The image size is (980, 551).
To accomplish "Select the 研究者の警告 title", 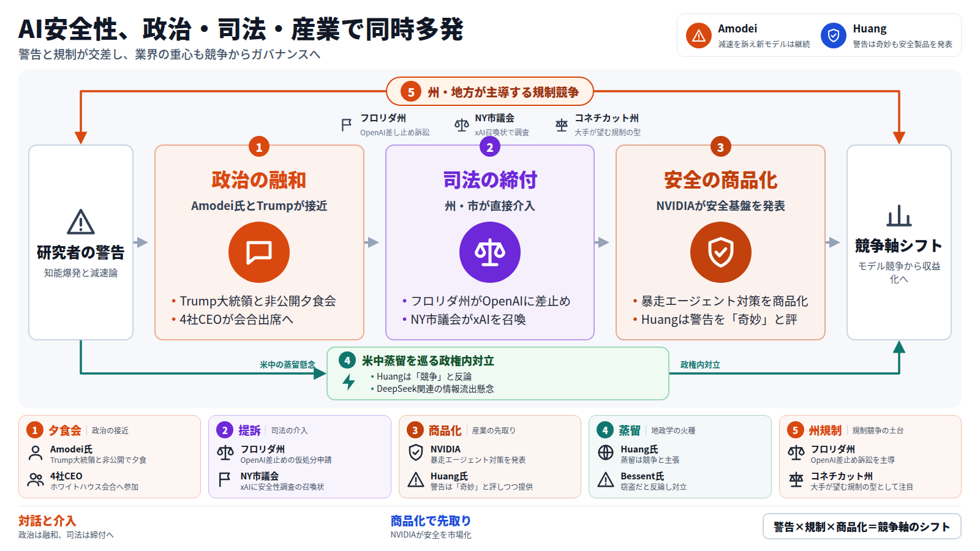I will coord(81,252).
